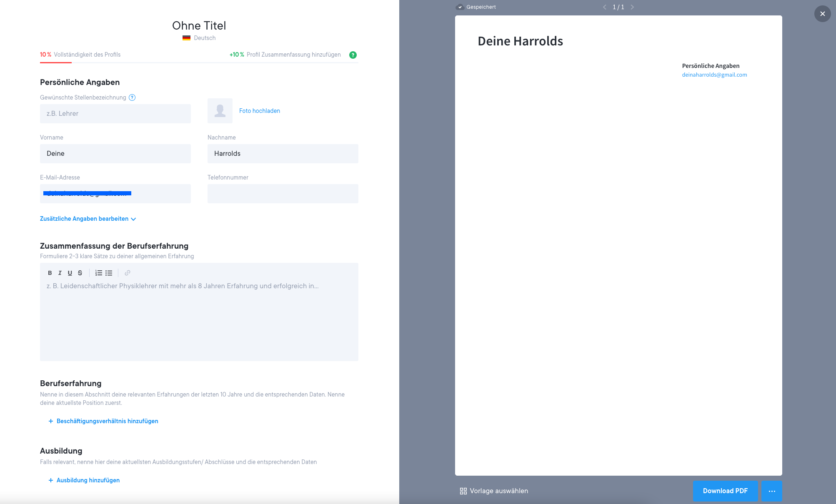Open Vorlage auswählen template picker
The width and height of the screenshot is (836, 504).
[494, 491]
